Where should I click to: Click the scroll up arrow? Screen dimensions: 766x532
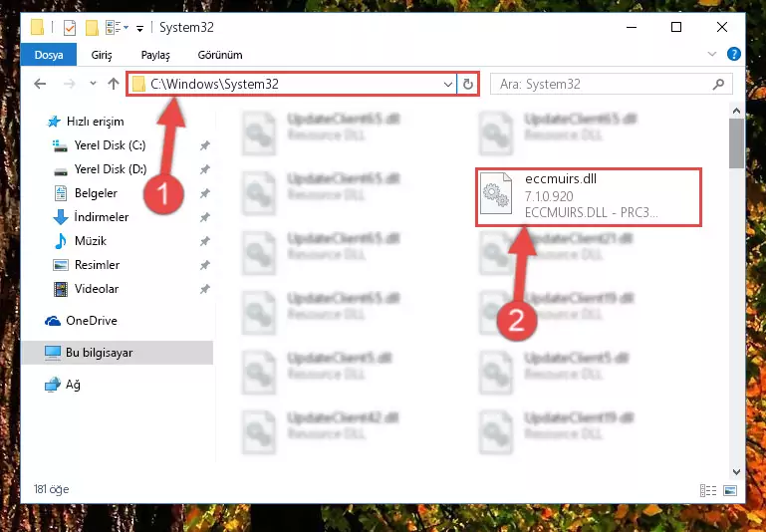[736, 111]
